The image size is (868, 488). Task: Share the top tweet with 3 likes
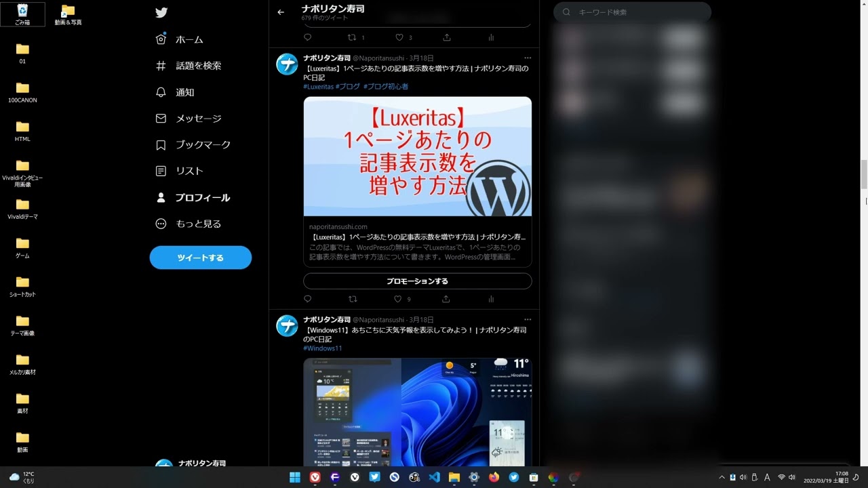pyautogui.click(x=446, y=37)
